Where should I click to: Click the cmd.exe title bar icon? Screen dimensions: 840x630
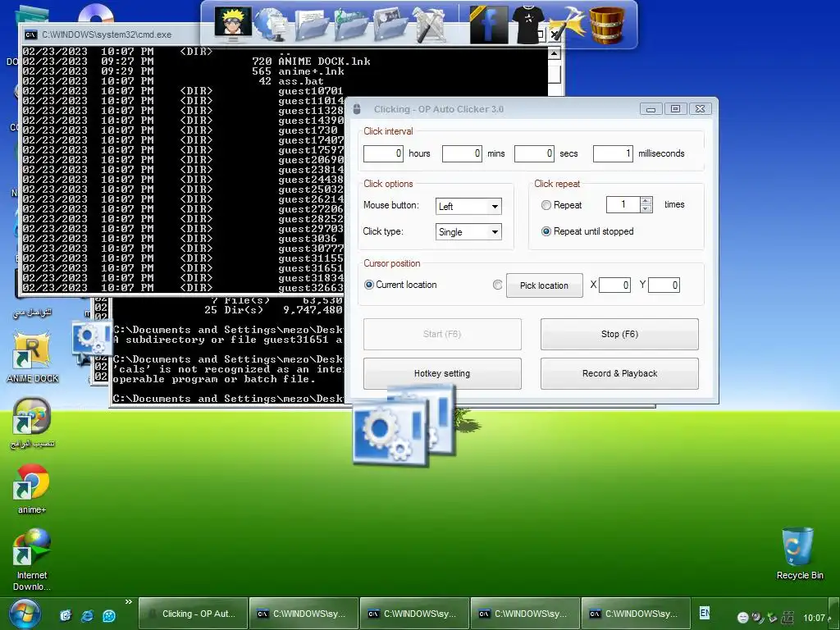point(31,34)
